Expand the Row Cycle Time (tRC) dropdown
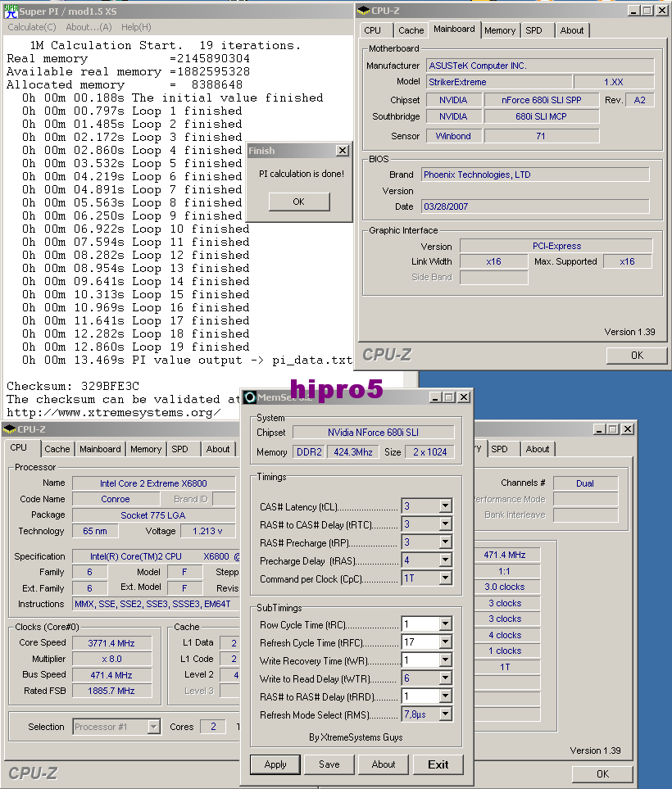 point(446,624)
